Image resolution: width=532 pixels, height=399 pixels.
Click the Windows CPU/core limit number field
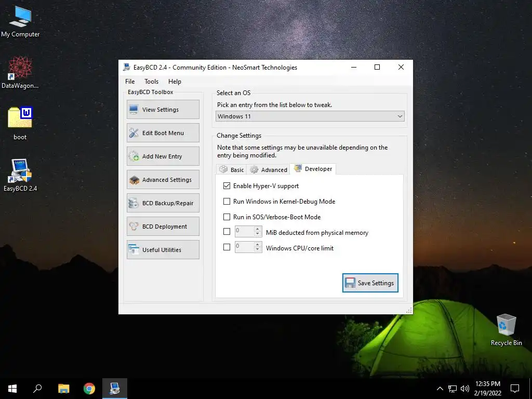pos(245,247)
